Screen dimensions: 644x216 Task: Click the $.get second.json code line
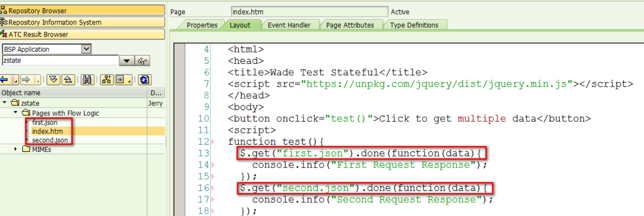(363, 188)
